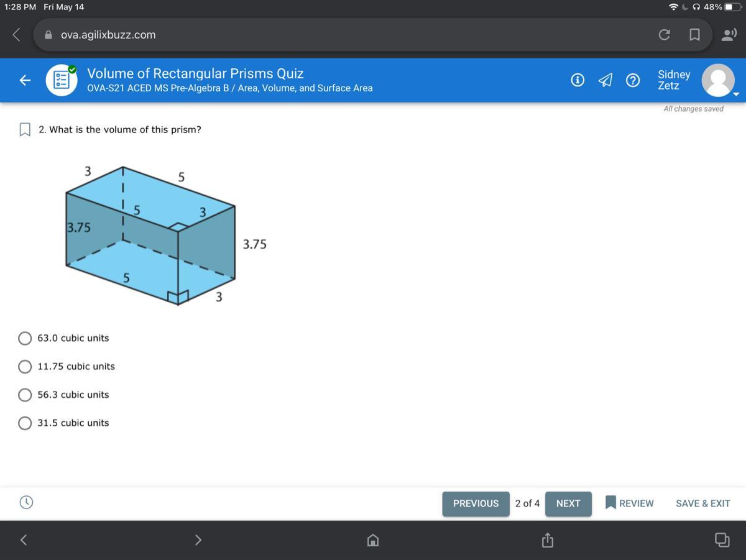The width and height of the screenshot is (746, 560).
Task: Expand the user menu dropdown arrow
Action: [x=737, y=94]
